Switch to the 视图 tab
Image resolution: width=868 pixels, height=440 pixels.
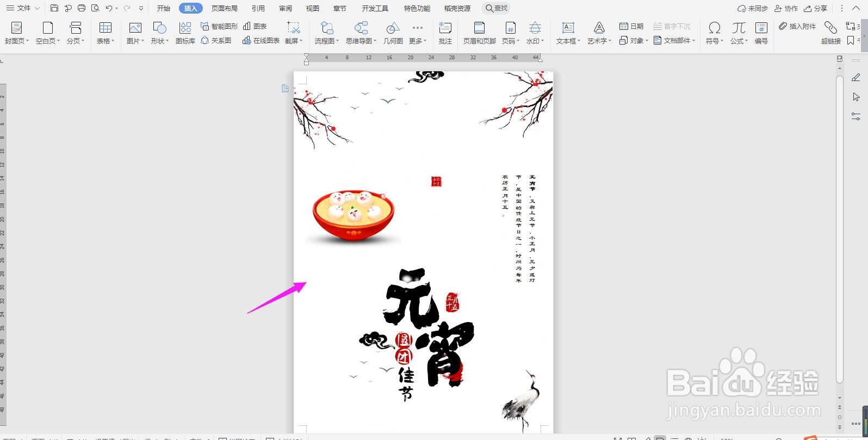[x=313, y=8]
